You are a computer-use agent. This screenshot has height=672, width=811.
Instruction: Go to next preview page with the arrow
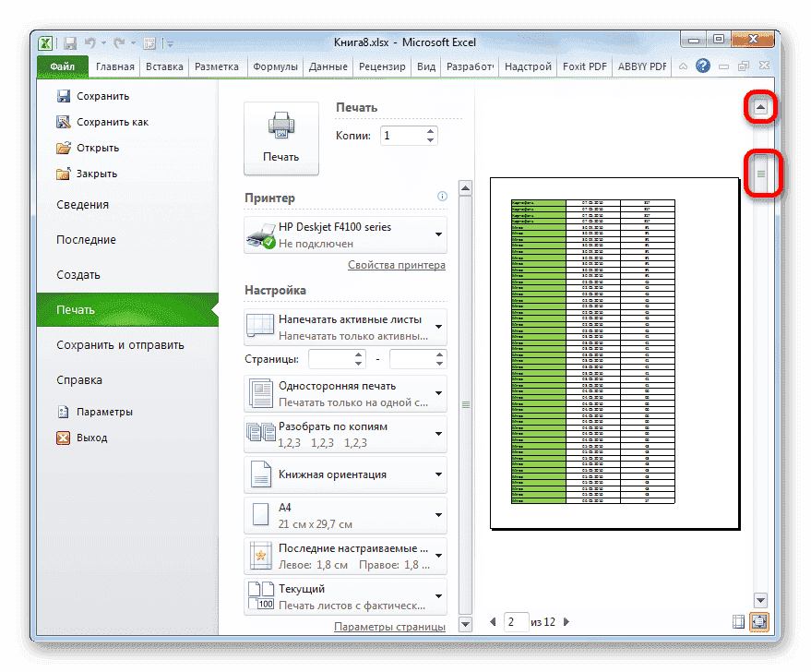[566, 621]
